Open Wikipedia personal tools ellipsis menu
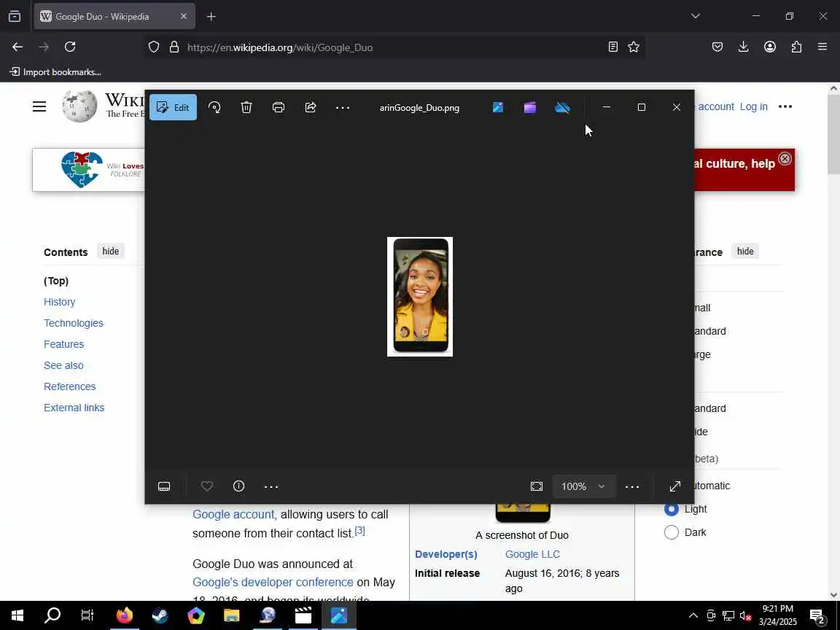The height and width of the screenshot is (630, 840). pyautogui.click(x=785, y=106)
